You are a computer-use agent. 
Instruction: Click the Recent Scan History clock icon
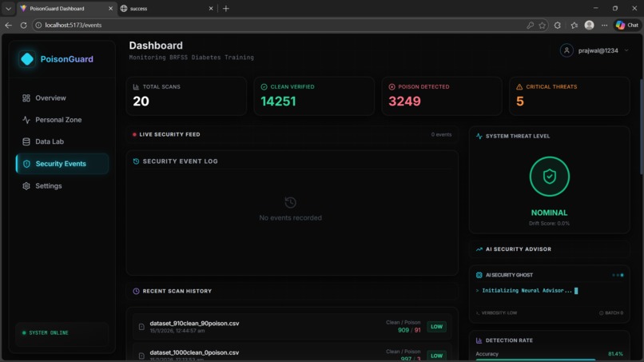click(x=136, y=291)
